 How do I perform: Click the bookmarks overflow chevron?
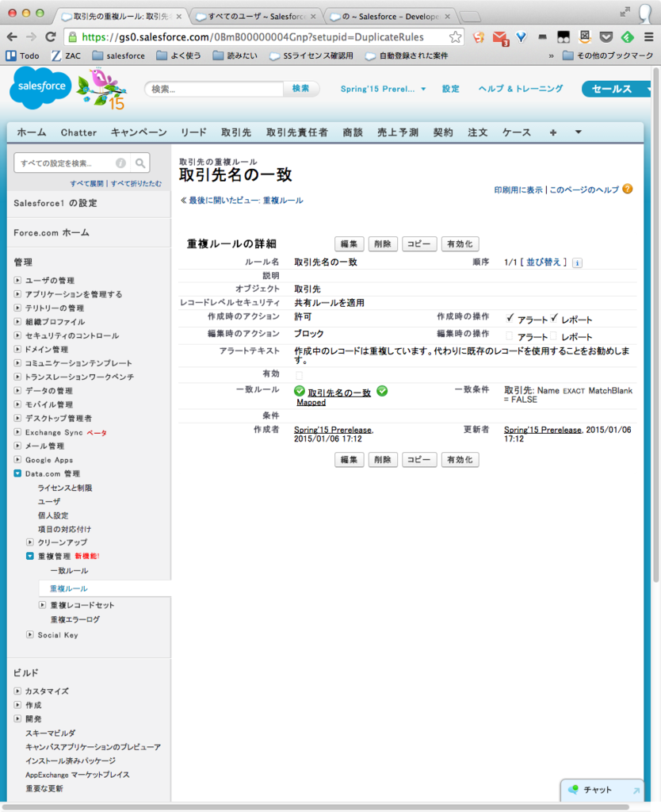click(552, 56)
